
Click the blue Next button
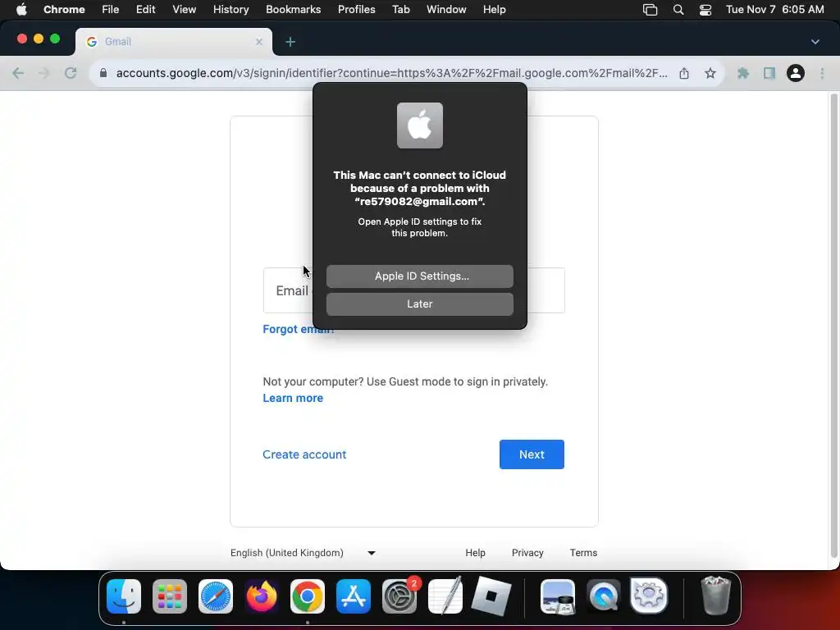click(x=532, y=454)
